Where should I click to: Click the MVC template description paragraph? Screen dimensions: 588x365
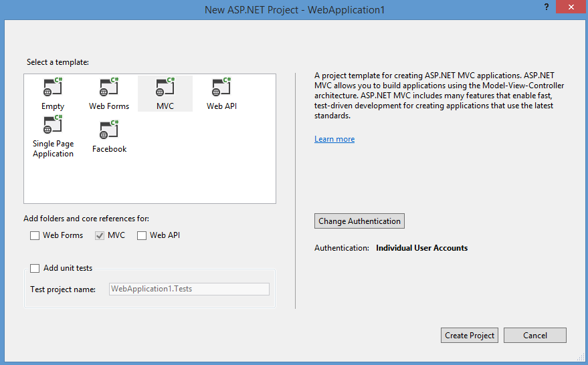[439, 96]
